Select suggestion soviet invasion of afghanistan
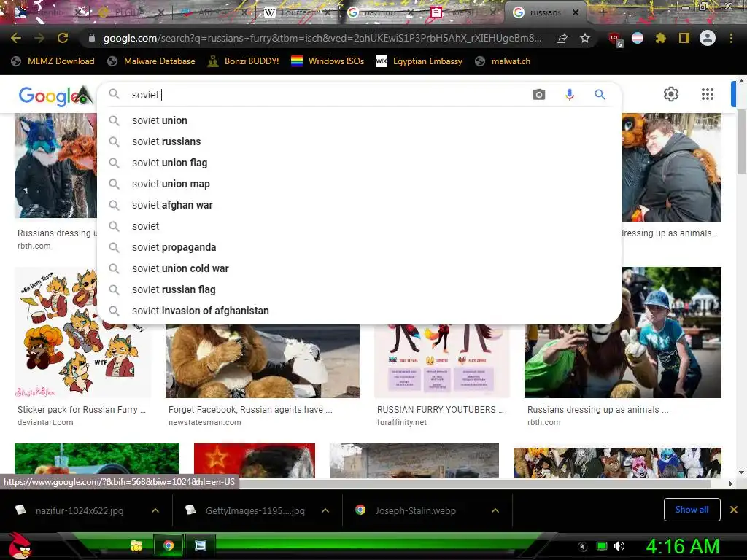The width and height of the screenshot is (747, 560). point(359,311)
